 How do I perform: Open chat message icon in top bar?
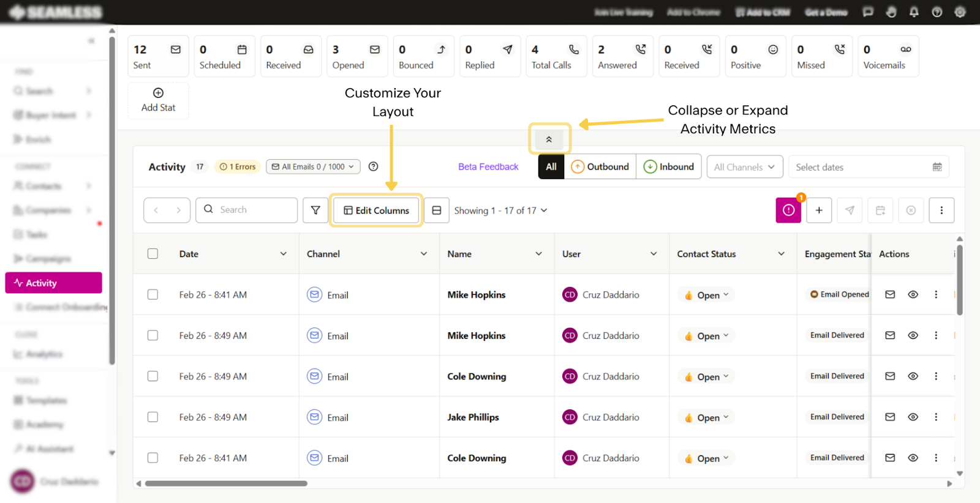tap(868, 12)
